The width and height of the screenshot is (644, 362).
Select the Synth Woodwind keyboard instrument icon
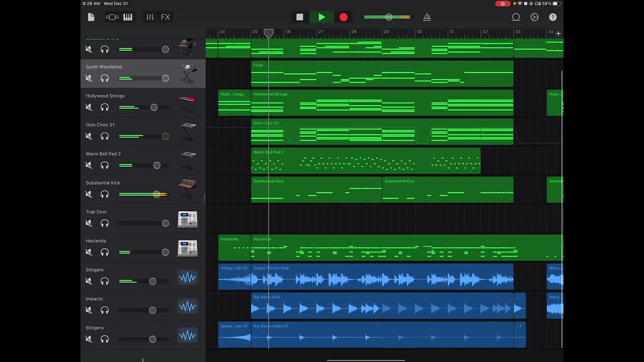[x=188, y=74]
